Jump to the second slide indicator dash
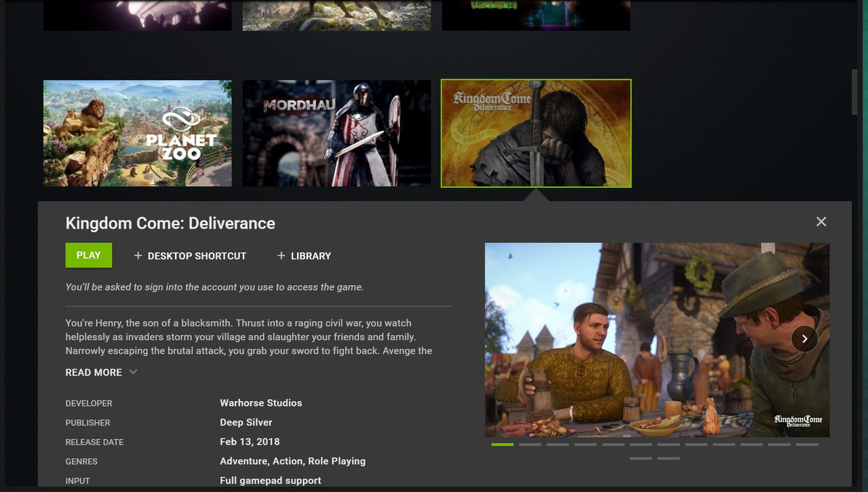The height and width of the screenshot is (492, 868). tap(530, 444)
